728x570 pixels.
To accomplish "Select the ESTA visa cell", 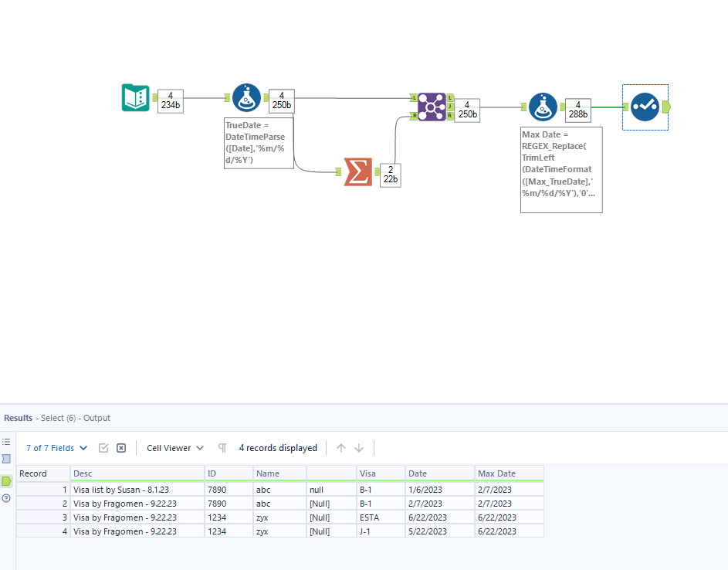I will (x=381, y=517).
